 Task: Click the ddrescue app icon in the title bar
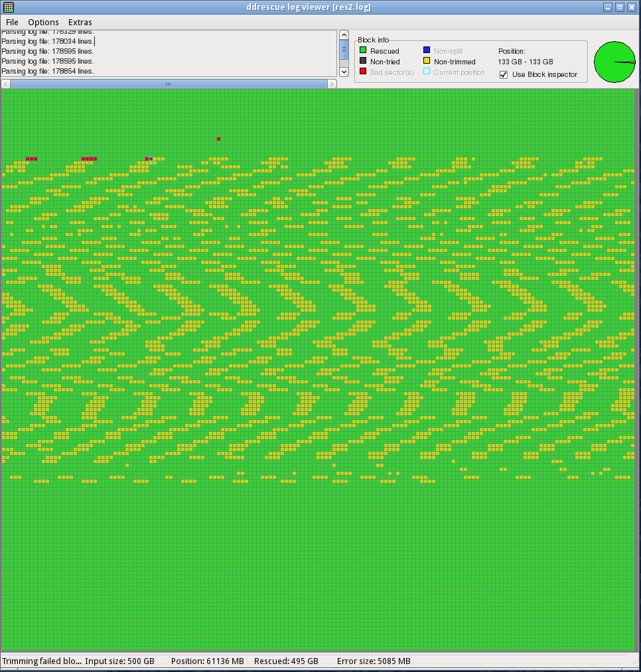tap(7, 7)
